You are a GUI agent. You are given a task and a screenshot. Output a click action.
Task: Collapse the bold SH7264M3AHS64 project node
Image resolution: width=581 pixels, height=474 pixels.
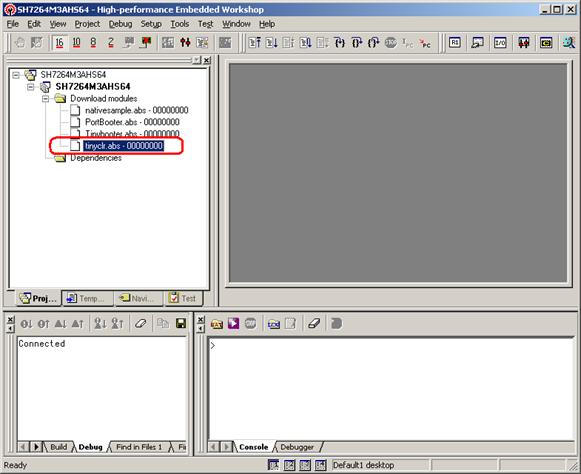(31, 87)
